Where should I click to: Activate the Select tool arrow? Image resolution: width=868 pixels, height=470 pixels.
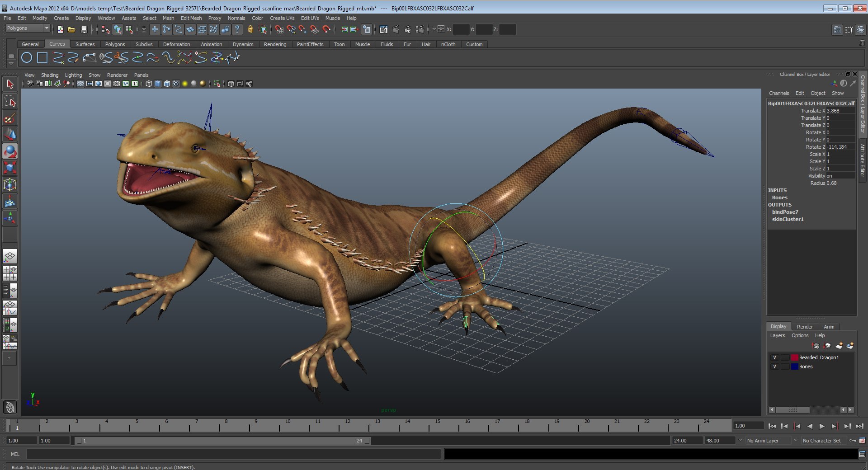pyautogui.click(x=10, y=84)
